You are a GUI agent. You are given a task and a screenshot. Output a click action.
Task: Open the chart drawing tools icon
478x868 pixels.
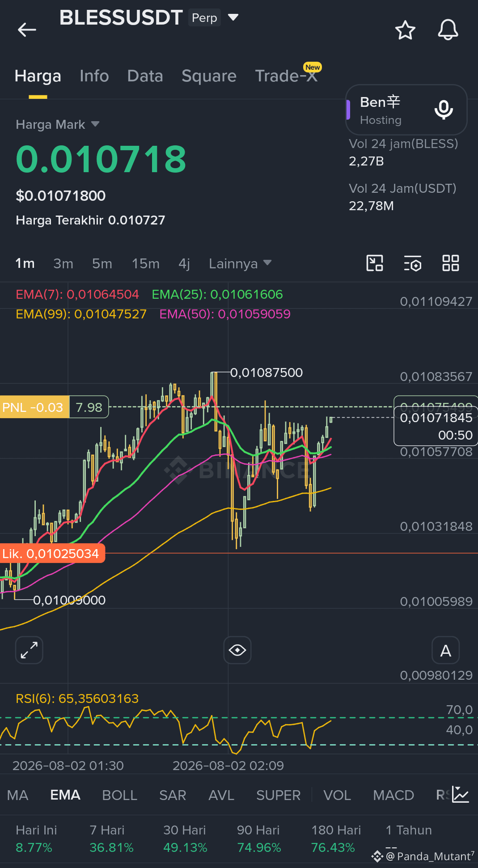tap(375, 263)
